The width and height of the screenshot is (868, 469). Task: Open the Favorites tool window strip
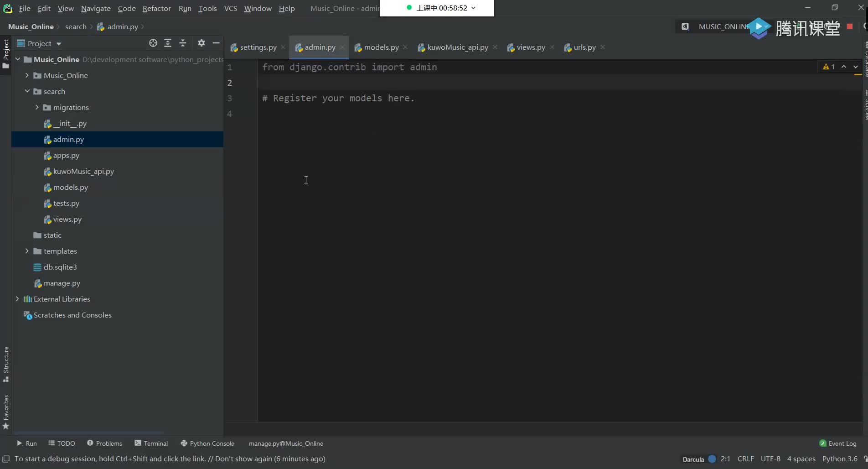point(6,412)
